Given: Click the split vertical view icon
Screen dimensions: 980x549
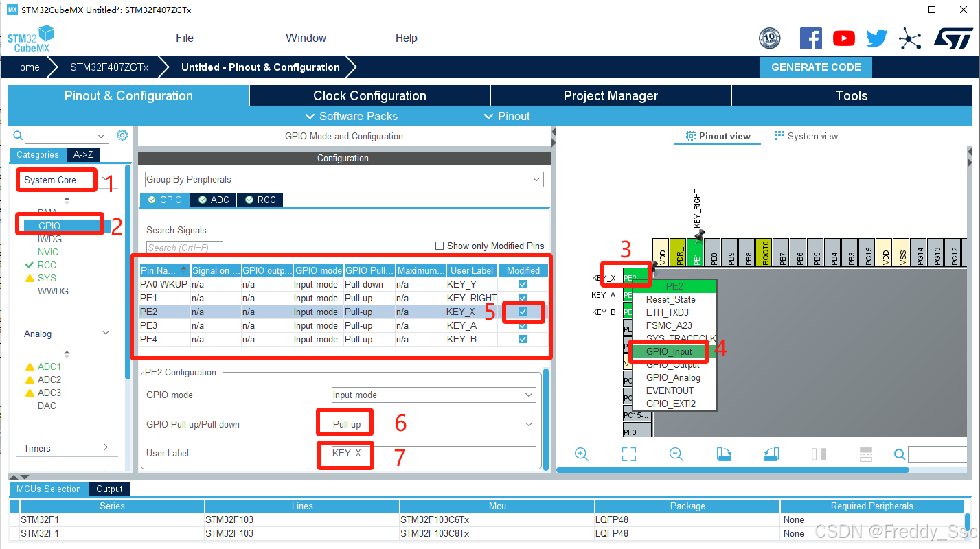Looking at the screenshot, I should (819, 454).
